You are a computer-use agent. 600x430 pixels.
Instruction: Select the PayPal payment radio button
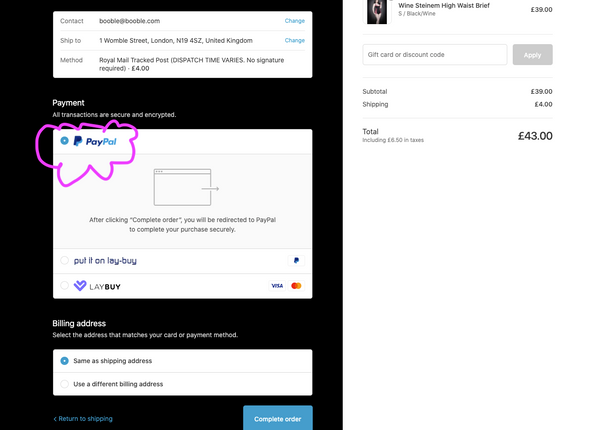coord(64,141)
